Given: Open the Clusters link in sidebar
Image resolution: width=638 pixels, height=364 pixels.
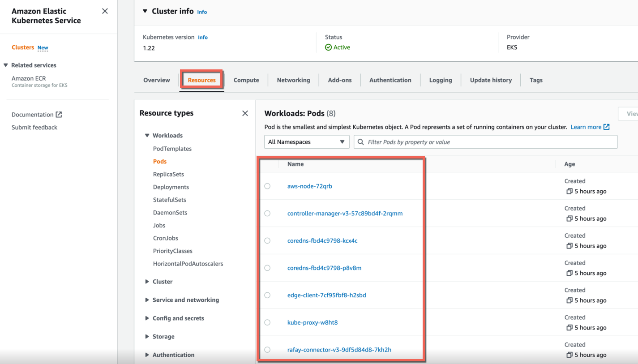Looking at the screenshot, I should [23, 47].
